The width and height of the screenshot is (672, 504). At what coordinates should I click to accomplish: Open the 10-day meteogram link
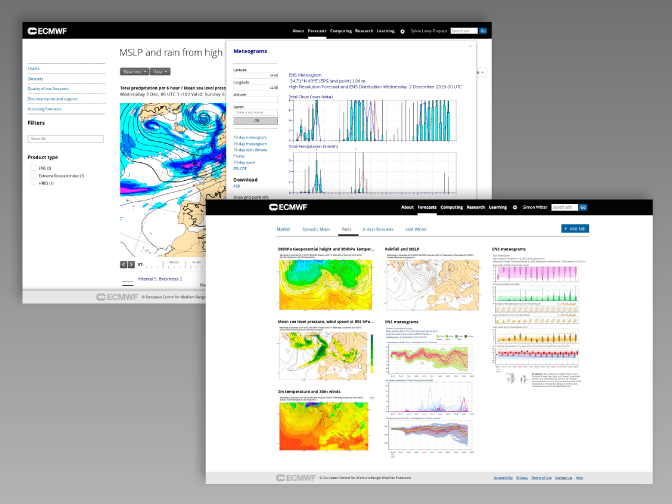249,137
